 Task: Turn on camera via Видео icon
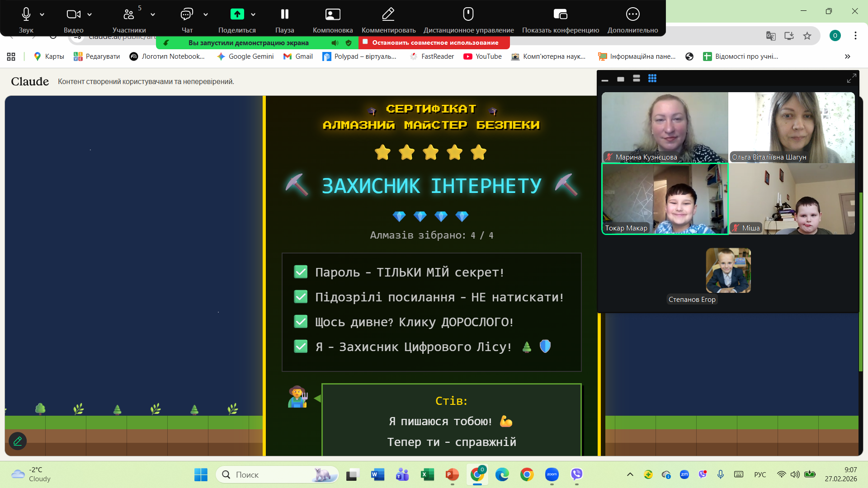73,14
